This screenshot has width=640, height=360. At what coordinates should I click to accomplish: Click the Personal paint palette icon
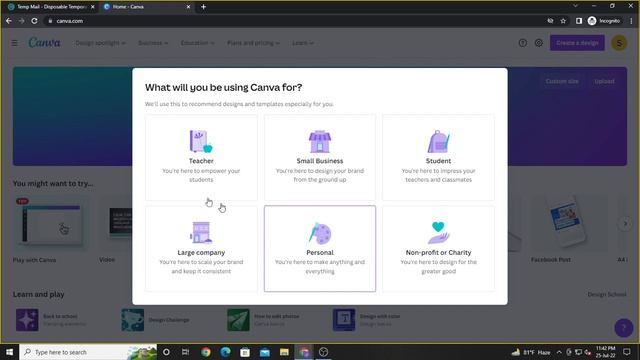tap(320, 233)
